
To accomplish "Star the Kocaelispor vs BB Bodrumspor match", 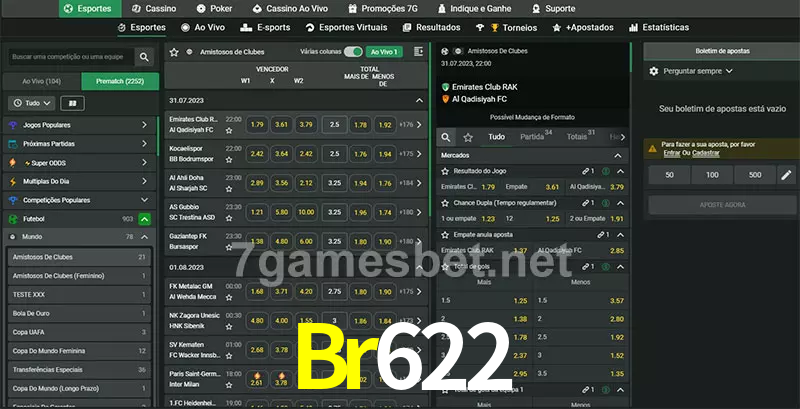I will (229, 160).
